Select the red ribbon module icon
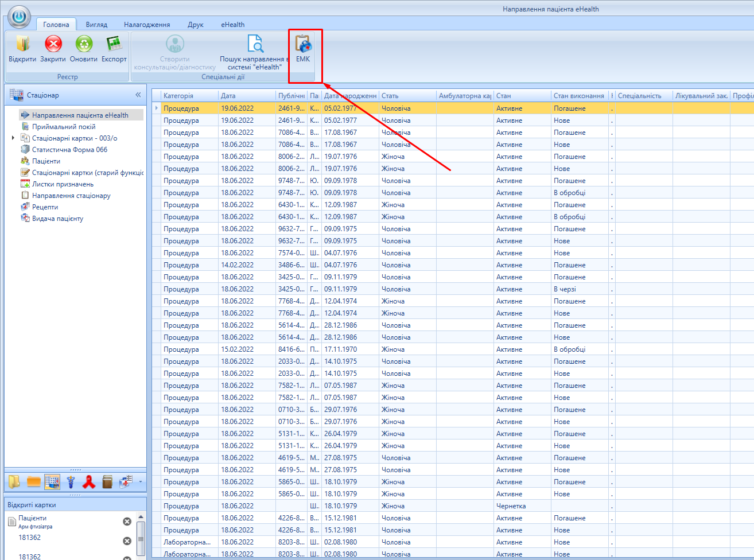The height and width of the screenshot is (560, 754). point(89,482)
